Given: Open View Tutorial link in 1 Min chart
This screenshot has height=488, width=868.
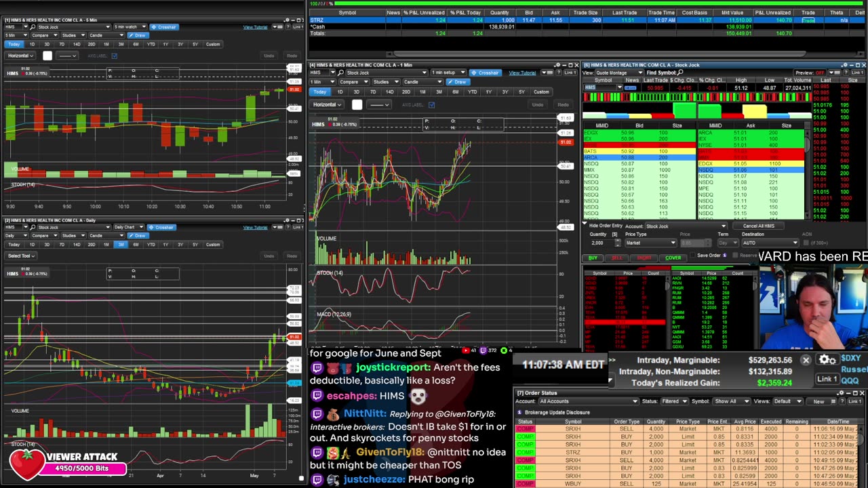Looking at the screenshot, I should [x=522, y=73].
